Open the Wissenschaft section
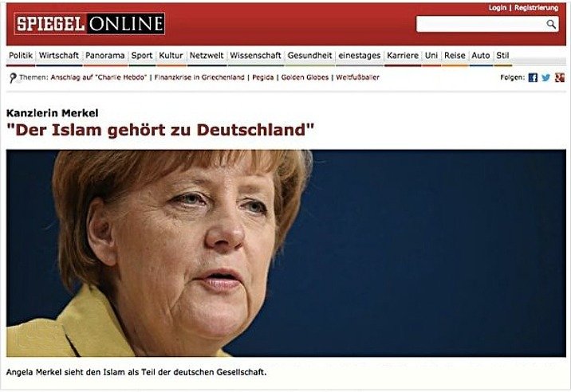This screenshot has height=392, width=571. tap(256, 56)
